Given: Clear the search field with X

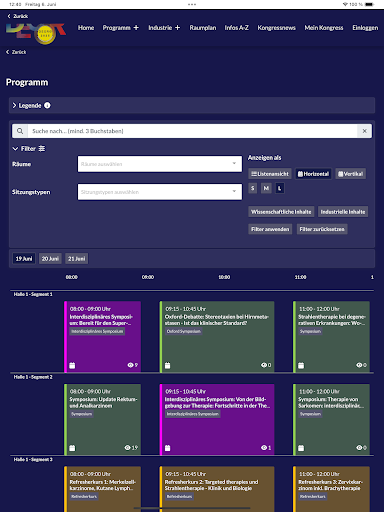Looking at the screenshot, I should pos(365,131).
